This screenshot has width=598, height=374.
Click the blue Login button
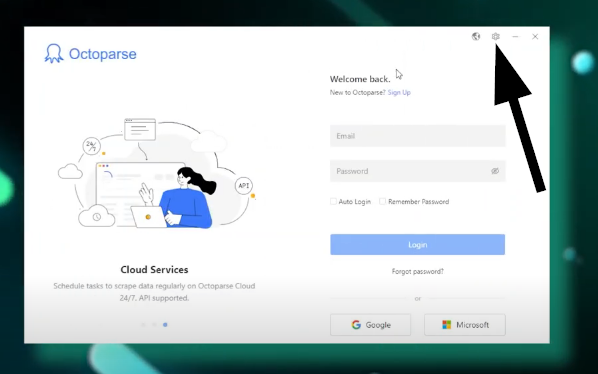point(418,244)
